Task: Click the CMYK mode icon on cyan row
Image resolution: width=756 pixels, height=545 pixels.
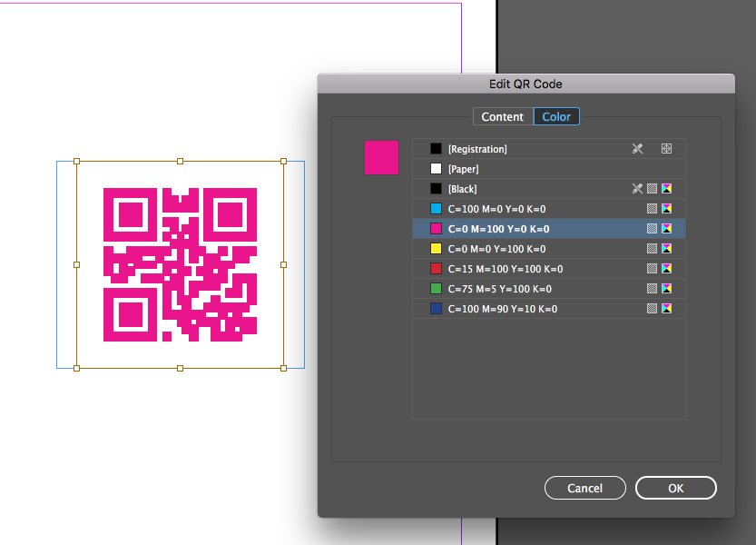Action: pos(667,209)
